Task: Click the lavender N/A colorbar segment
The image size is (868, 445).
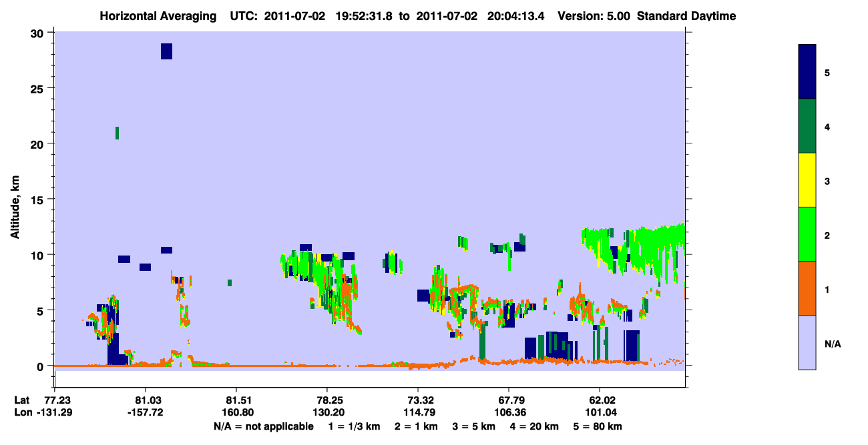Action: tap(807, 342)
